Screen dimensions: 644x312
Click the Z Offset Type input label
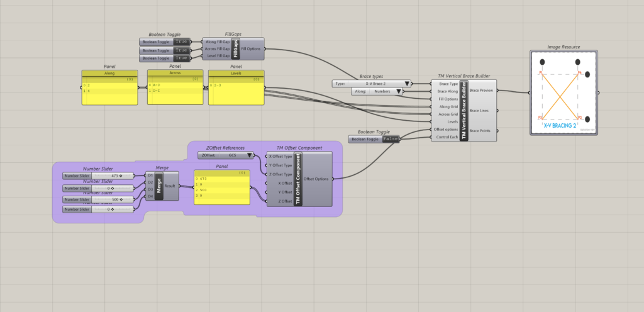[280, 174]
